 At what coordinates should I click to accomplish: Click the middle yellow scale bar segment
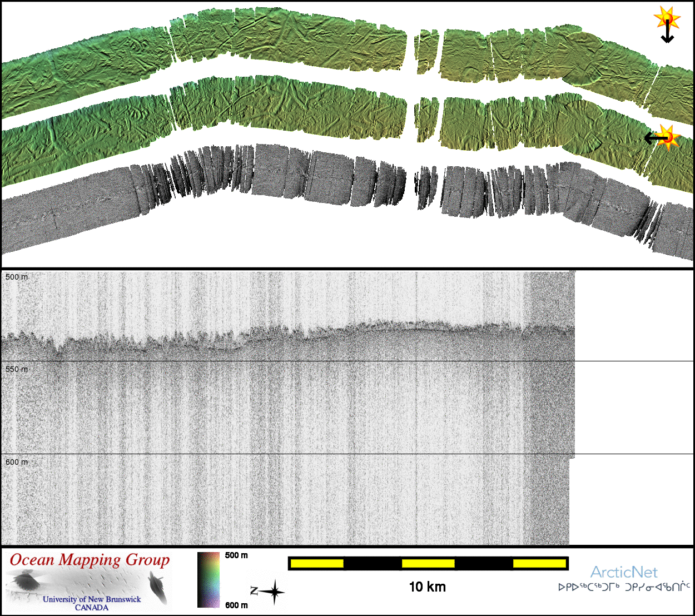click(428, 564)
